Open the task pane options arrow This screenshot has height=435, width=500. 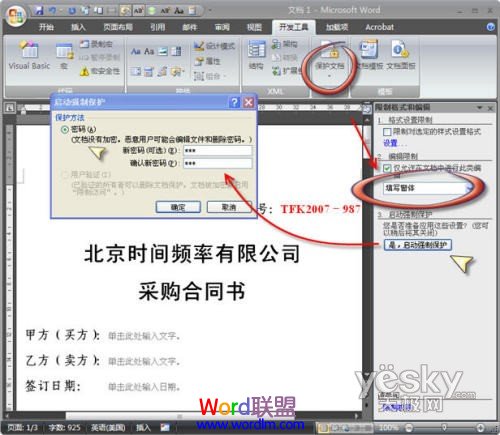(x=480, y=107)
